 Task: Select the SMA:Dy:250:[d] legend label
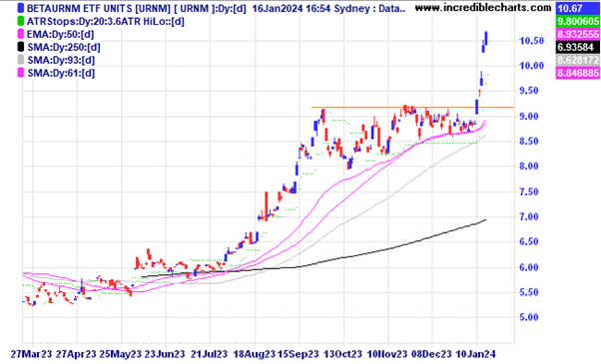pos(64,47)
